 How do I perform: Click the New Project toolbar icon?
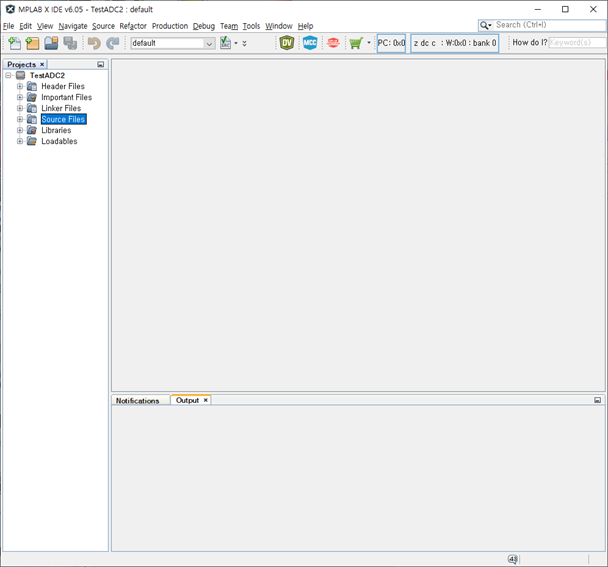point(33,43)
